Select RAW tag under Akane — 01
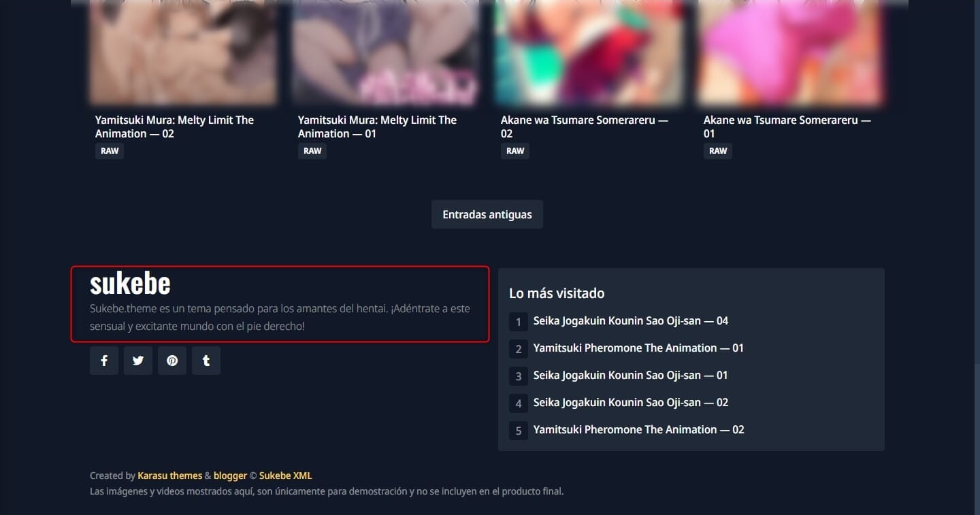This screenshot has height=515, width=980. click(x=718, y=151)
